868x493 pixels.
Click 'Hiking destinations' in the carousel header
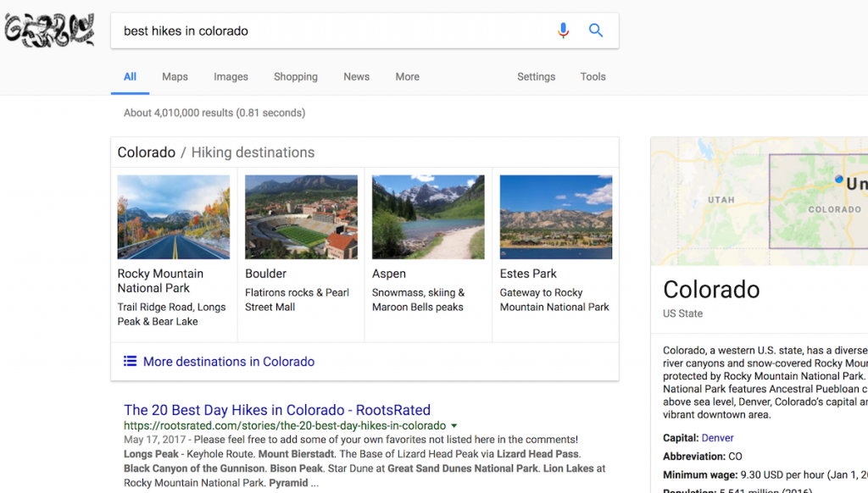coord(253,152)
